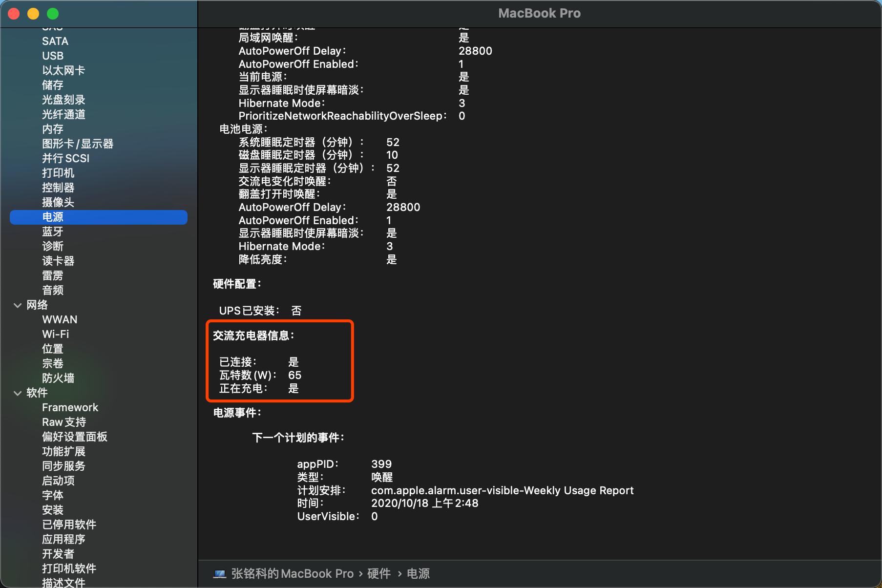The width and height of the screenshot is (882, 588).
Task: Open the 诊断 diagnostics section
Action: click(x=53, y=246)
